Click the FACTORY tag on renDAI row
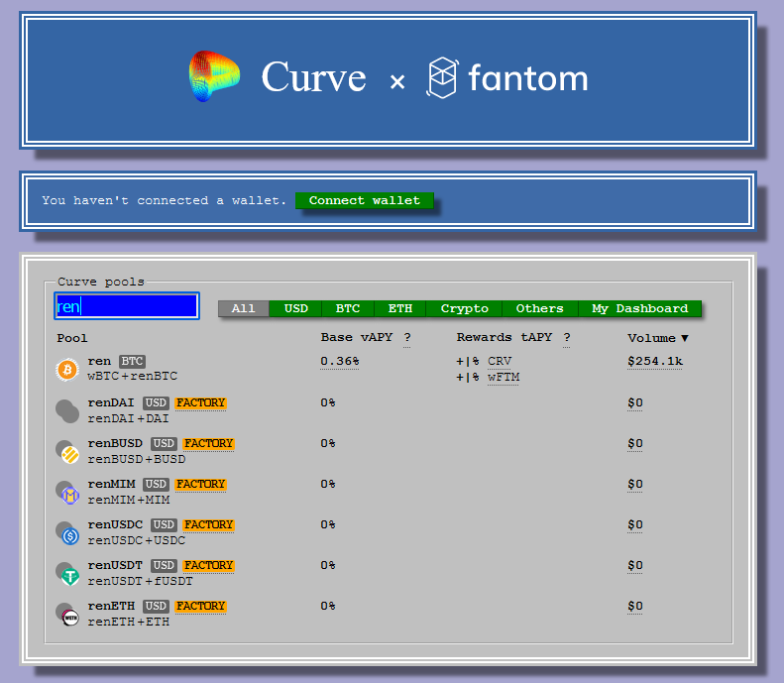 (200, 403)
